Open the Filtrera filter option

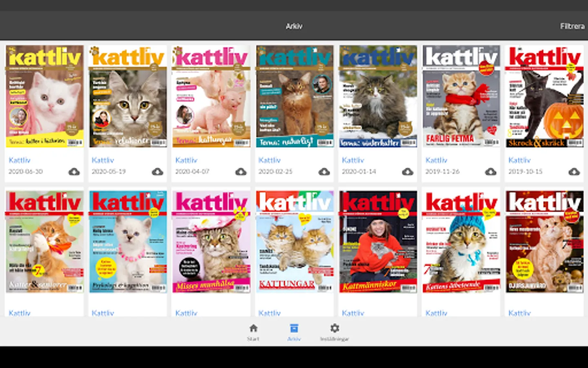coord(572,26)
